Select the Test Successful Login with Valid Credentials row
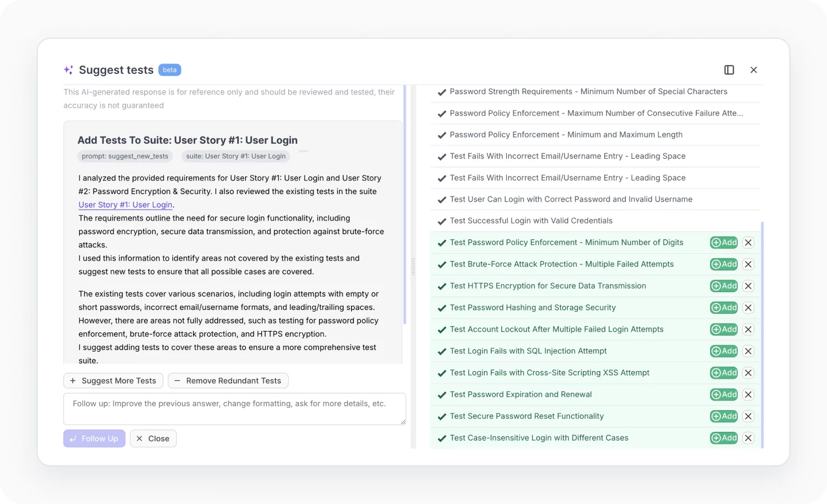827x504 pixels. tap(531, 221)
